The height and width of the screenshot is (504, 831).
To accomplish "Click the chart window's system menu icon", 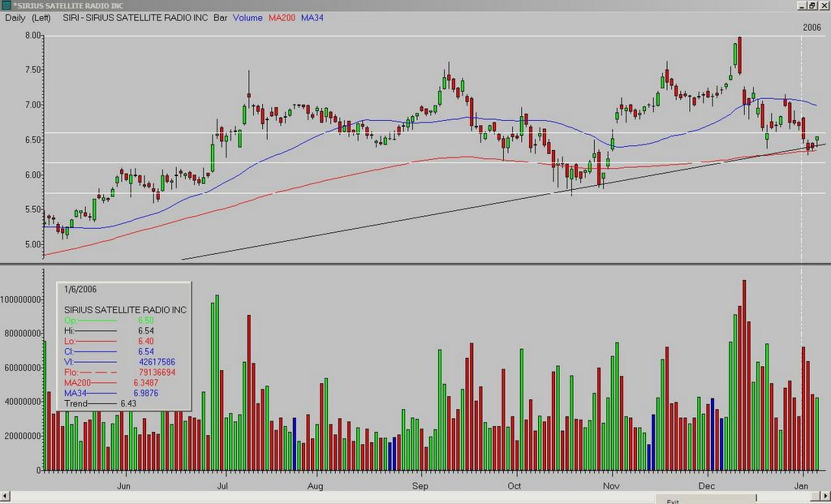I will coord(6,6).
